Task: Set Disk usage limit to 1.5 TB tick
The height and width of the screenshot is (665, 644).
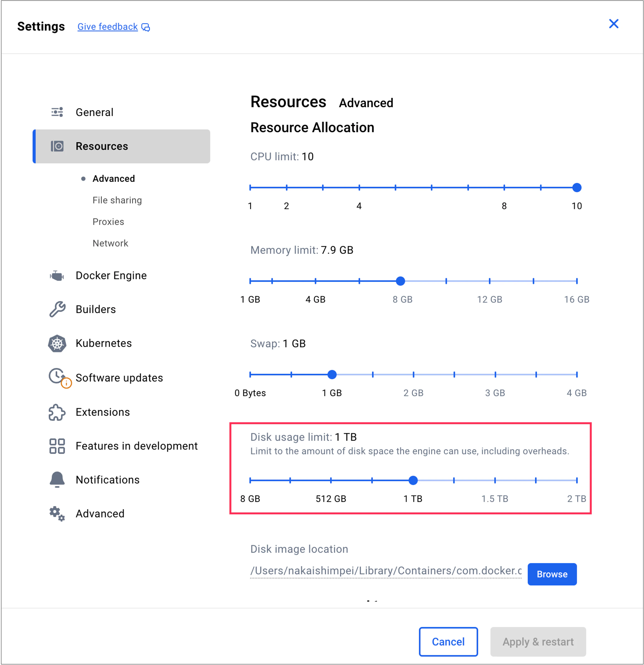Action: click(495, 480)
